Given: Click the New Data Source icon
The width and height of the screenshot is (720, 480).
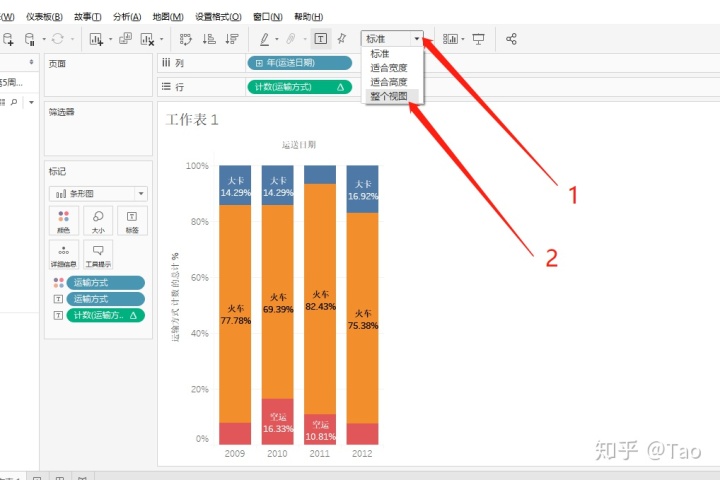Looking at the screenshot, I should [8, 40].
